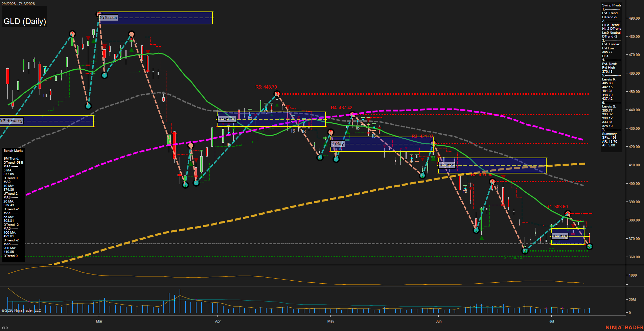644x331 pixels.
Task: Click the Jul label on the time axis
Action: point(552,321)
